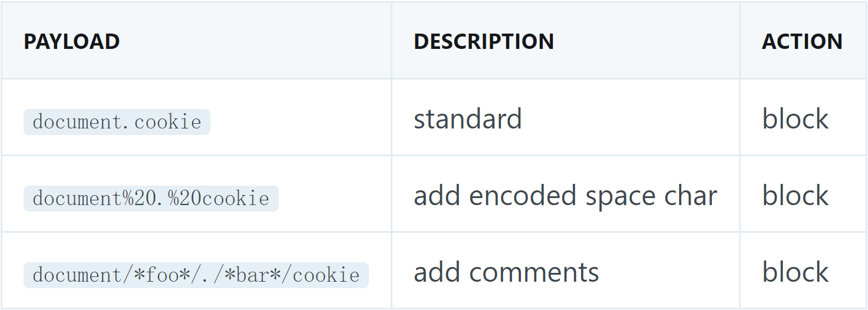Click the "add comments" description text
868x310 pixels.
tap(506, 272)
